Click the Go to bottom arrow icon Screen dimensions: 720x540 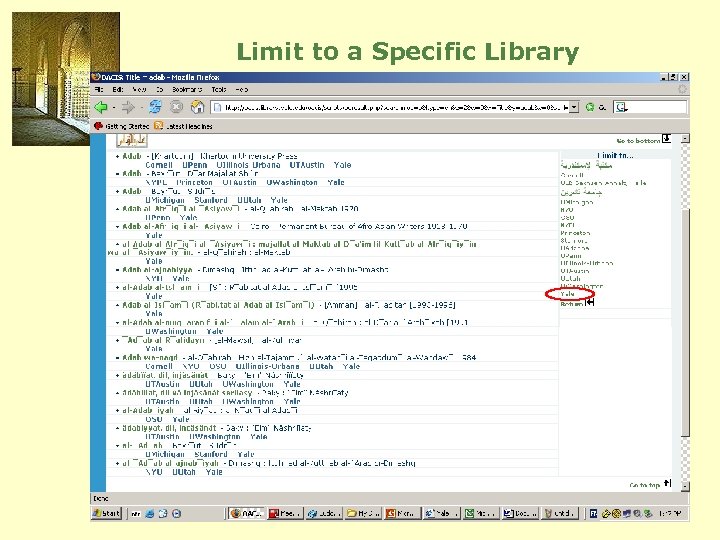[x=666, y=138]
